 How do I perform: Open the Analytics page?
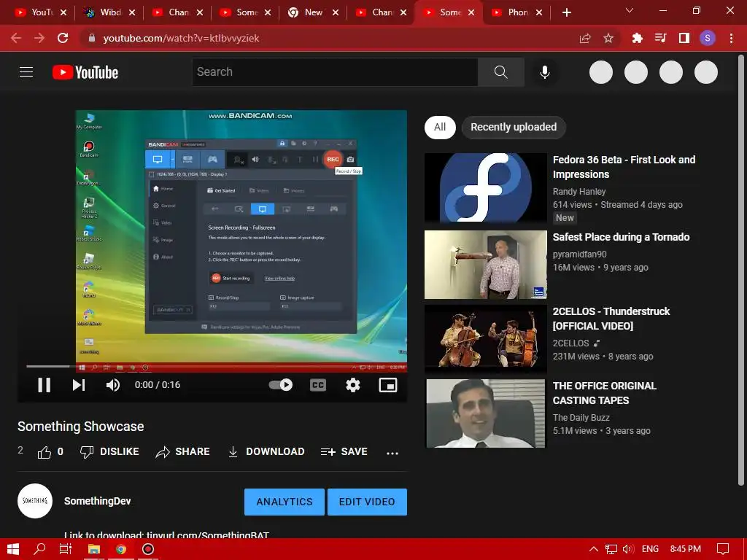tap(285, 502)
